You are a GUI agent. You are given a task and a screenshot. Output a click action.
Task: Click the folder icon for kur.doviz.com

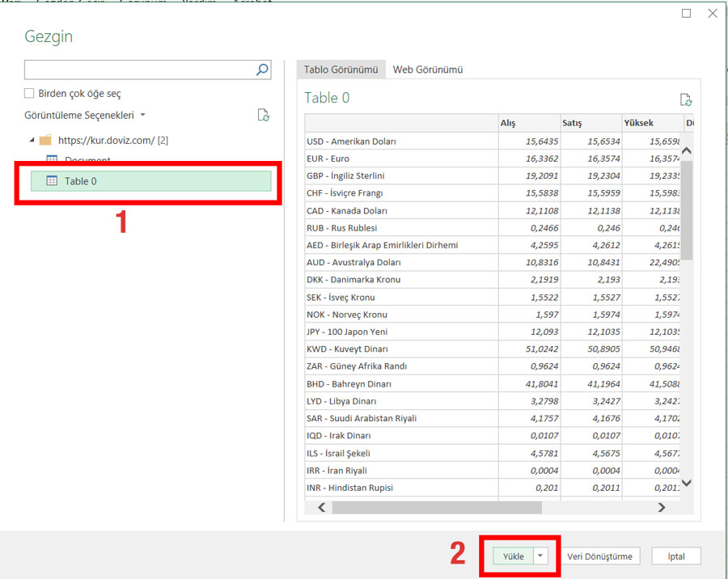[x=45, y=140]
